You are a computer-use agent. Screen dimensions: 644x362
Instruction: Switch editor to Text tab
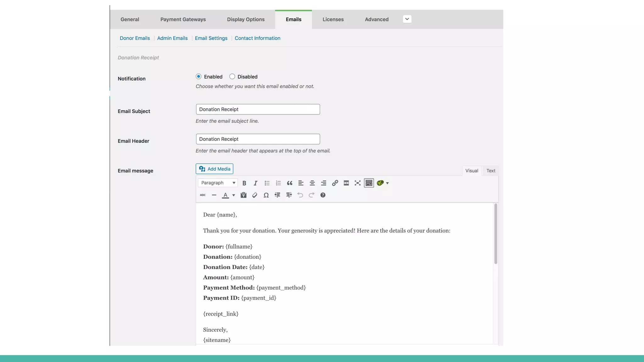click(x=491, y=171)
